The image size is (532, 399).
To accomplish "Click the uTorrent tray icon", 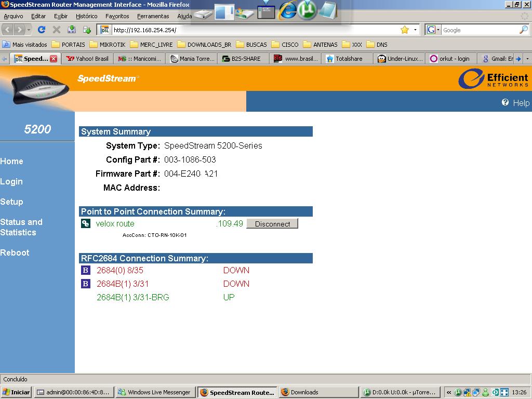I will click(457, 392).
